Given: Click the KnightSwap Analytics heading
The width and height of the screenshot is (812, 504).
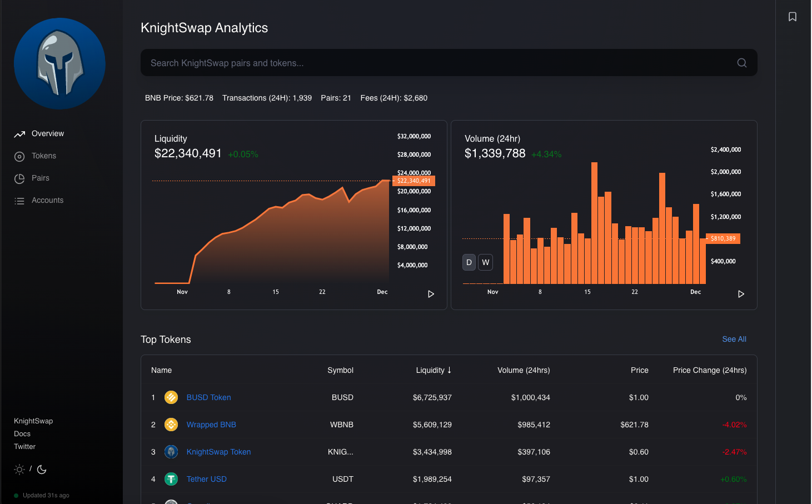Looking at the screenshot, I should [204, 28].
